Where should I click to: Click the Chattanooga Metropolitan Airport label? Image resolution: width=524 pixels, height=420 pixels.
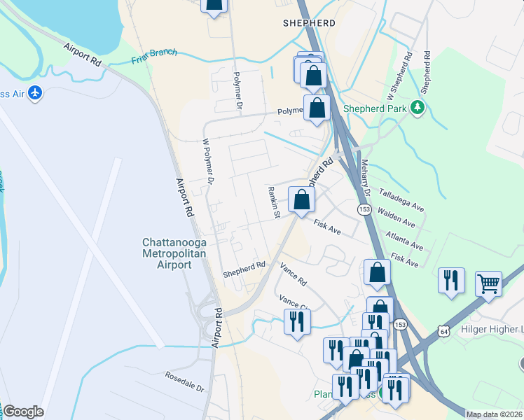pos(174,253)
